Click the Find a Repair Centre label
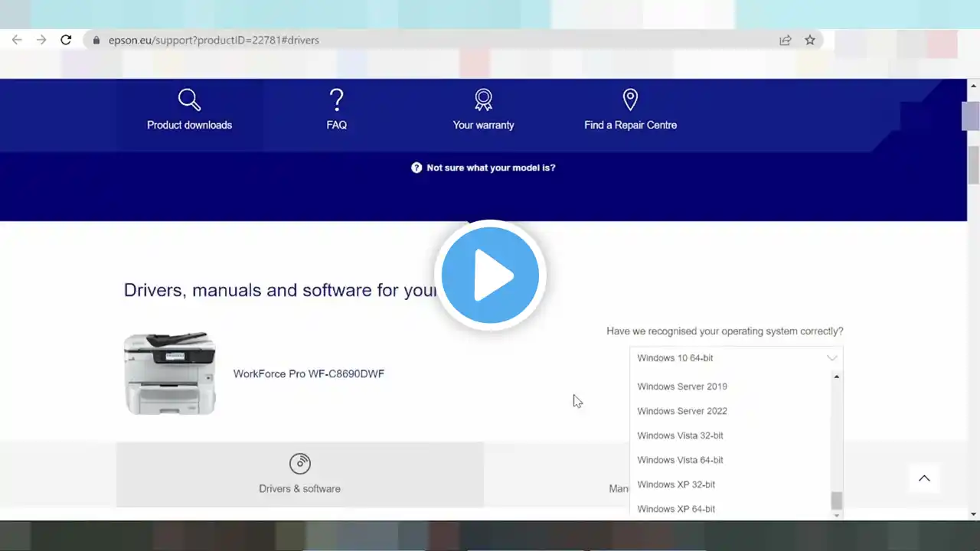The width and height of the screenshot is (980, 551). pos(630,125)
